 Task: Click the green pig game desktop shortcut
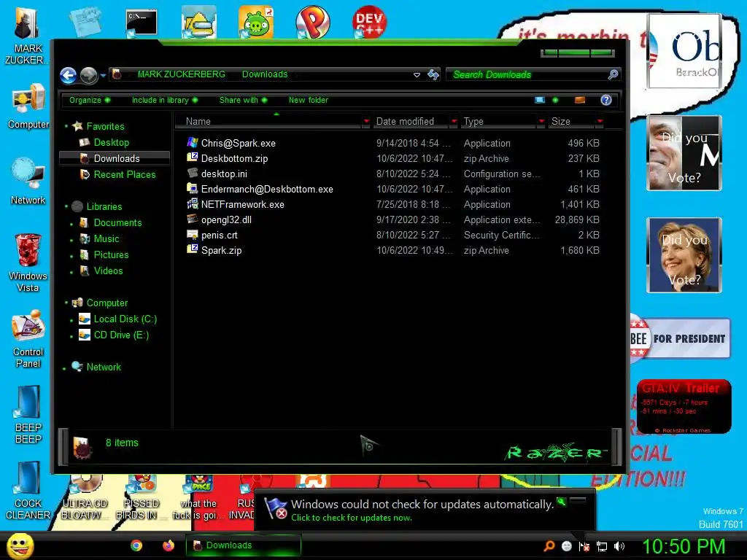click(256, 22)
